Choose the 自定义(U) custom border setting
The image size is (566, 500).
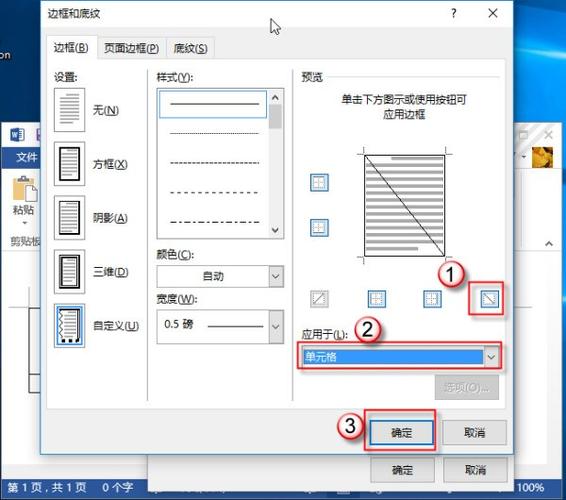tap(69, 325)
